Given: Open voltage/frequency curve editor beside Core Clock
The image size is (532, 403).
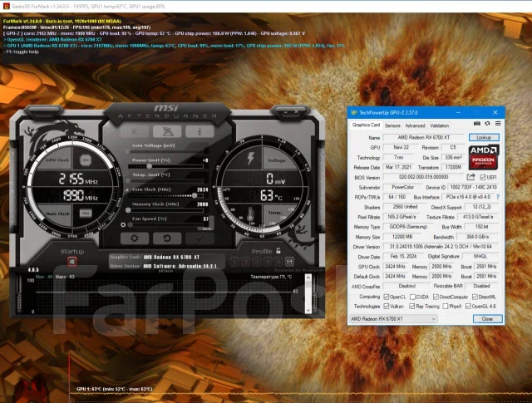Looking at the screenshot, I should click(x=127, y=189).
